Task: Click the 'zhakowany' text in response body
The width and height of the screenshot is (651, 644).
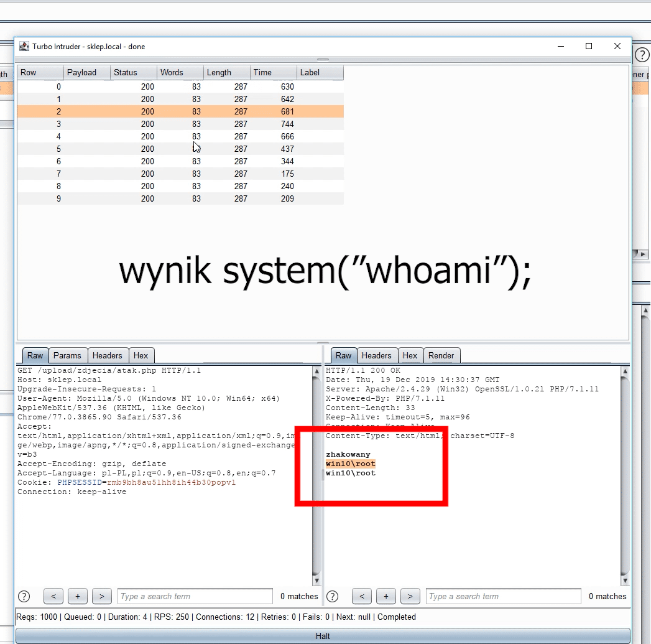Action: point(348,455)
